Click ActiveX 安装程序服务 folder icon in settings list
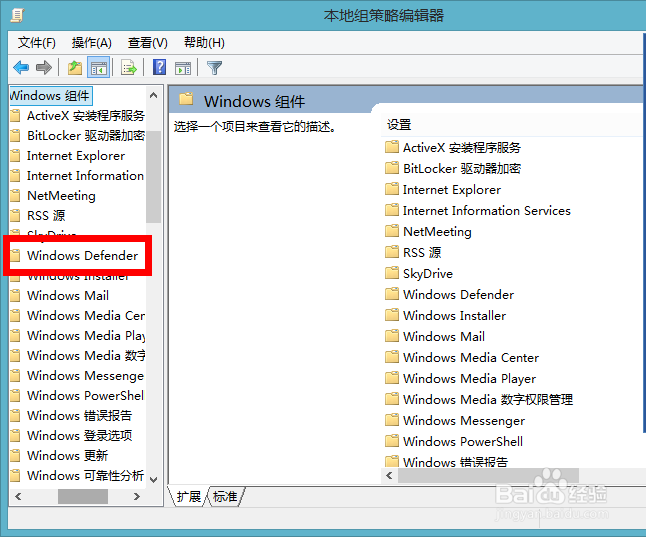Viewport: 646px width, 537px height. coord(392,147)
